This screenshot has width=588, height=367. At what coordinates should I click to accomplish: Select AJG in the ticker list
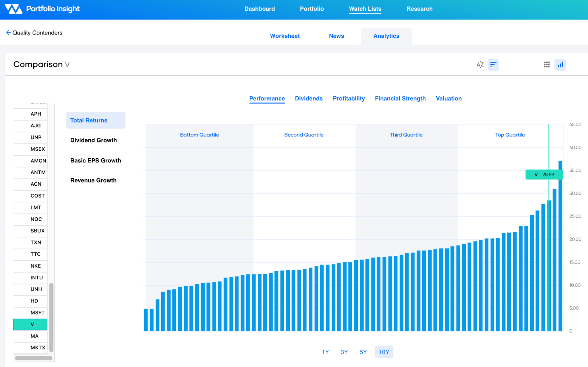[30, 126]
